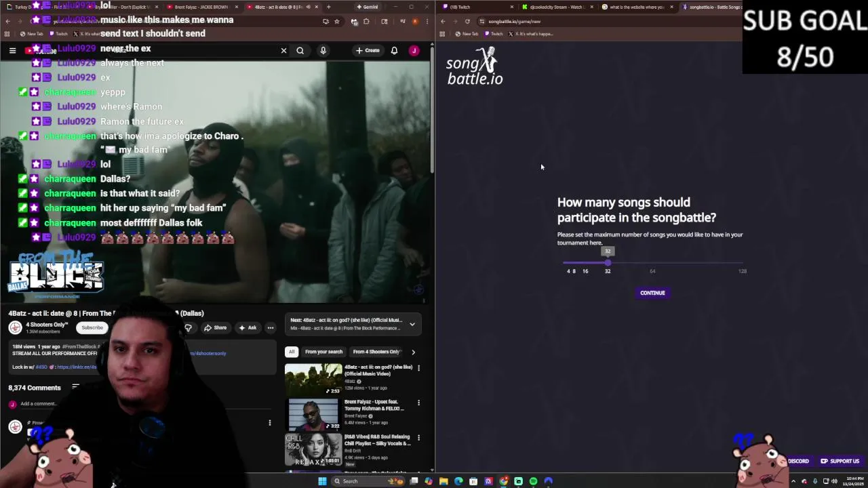The image size is (868, 488).
Task: Open the Windows Start menu
Action: (322, 481)
